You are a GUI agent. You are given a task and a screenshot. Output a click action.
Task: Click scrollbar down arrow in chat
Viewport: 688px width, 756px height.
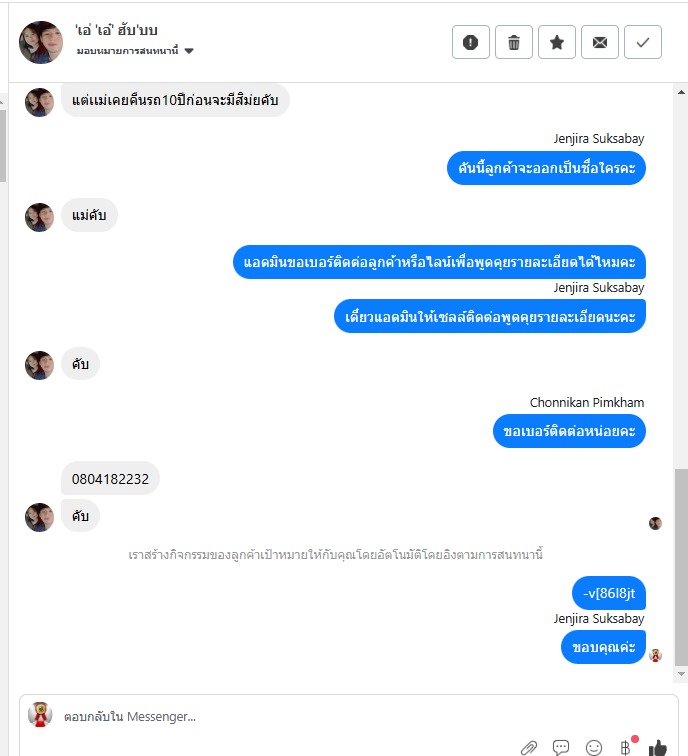click(681, 674)
